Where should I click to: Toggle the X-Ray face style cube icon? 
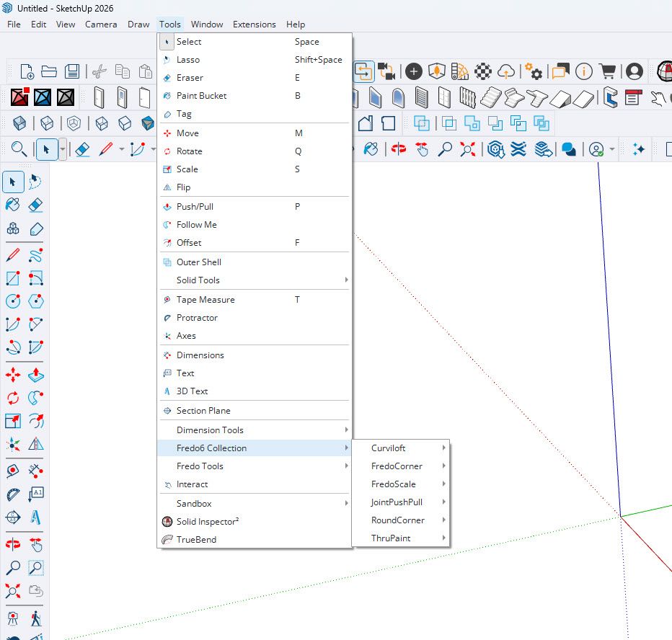coord(20,123)
